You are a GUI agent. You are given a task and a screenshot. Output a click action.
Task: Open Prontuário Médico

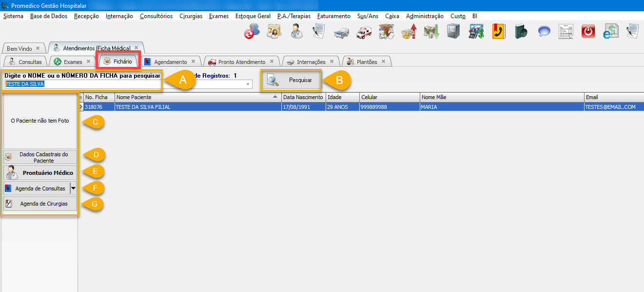(x=40, y=172)
